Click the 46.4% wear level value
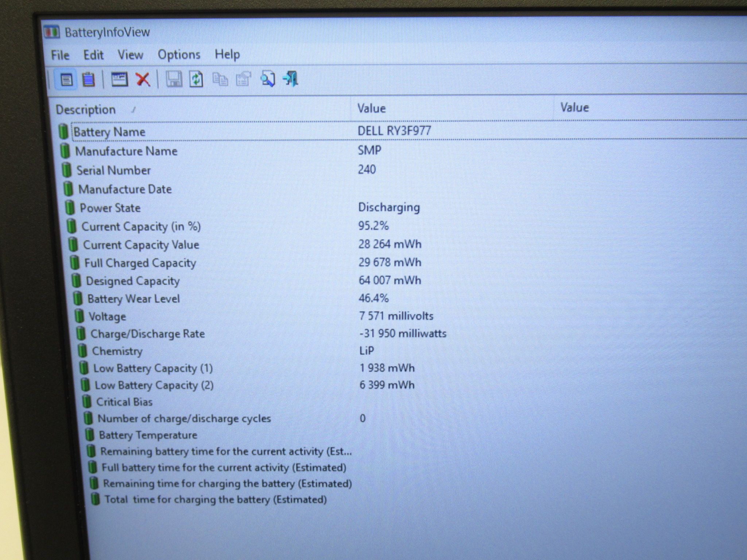This screenshot has width=747, height=560. click(x=374, y=298)
